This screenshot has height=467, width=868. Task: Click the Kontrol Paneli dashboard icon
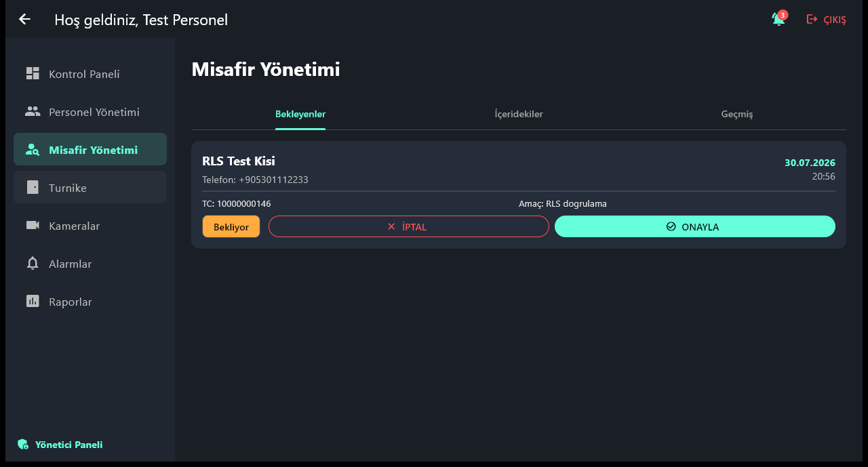pos(33,73)
